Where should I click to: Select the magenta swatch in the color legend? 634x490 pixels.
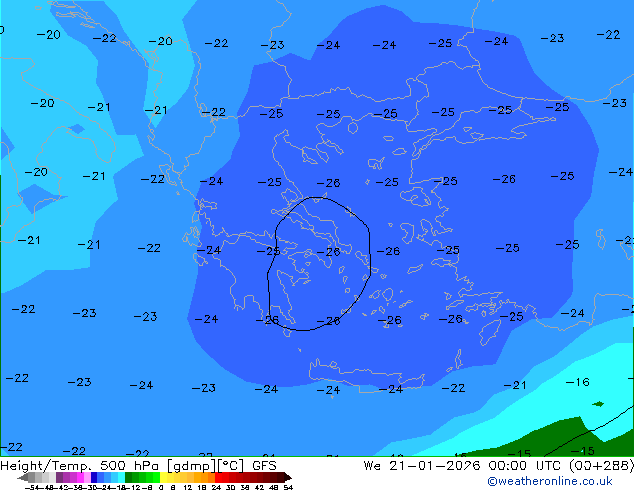(x=80, y=477)
